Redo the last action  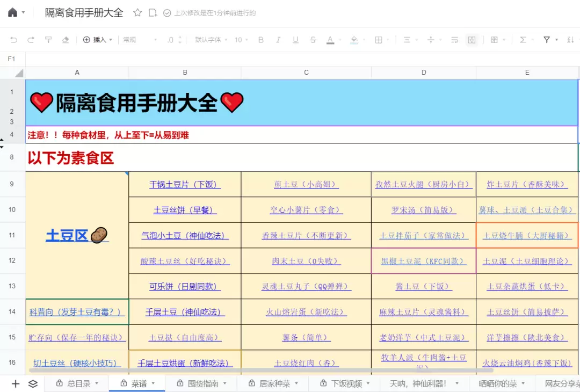tap(31, 40)
